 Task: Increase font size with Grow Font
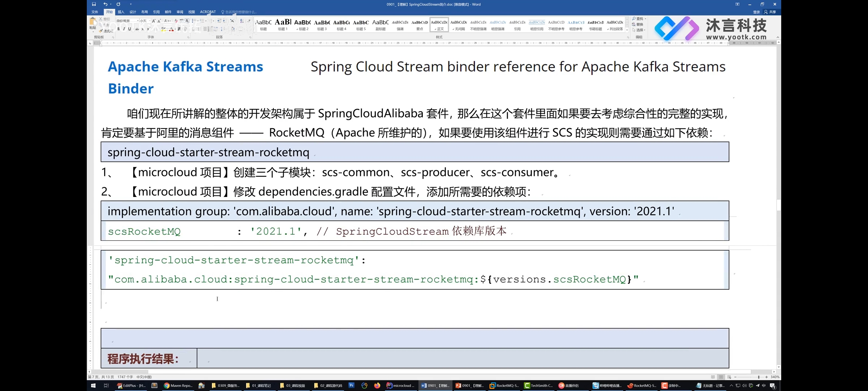click(154, 21)
